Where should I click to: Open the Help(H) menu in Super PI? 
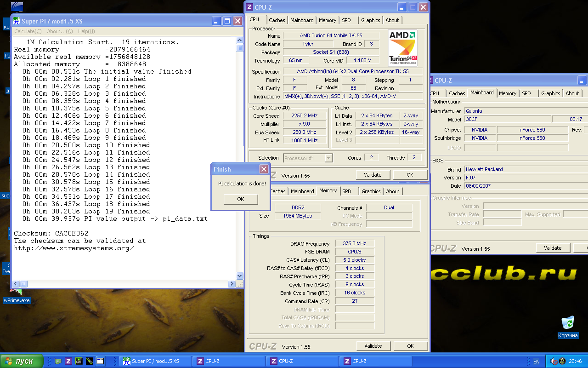pyautogui.click(x=86, y=31)
